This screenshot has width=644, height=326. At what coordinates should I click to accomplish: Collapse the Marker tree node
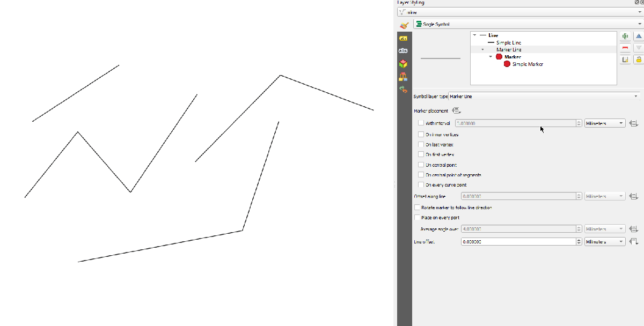[x=491, y=57]
